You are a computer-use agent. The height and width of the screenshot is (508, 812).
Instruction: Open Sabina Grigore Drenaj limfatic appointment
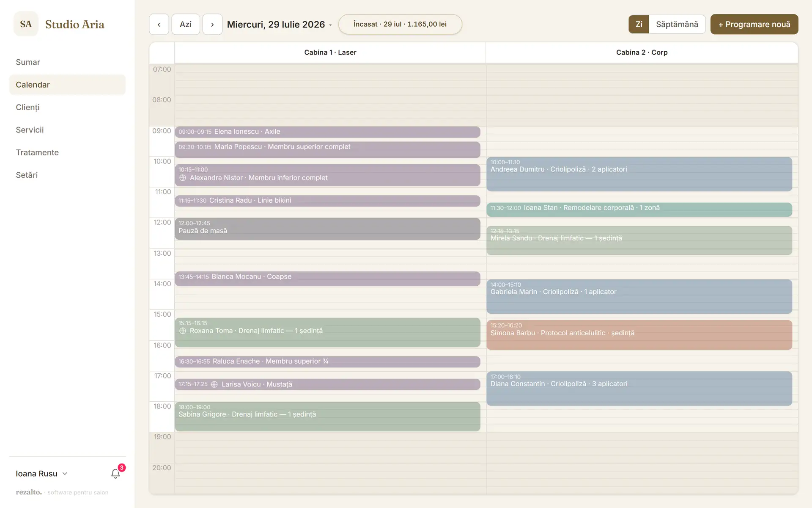pyautogui.click(x=327, y=417)
